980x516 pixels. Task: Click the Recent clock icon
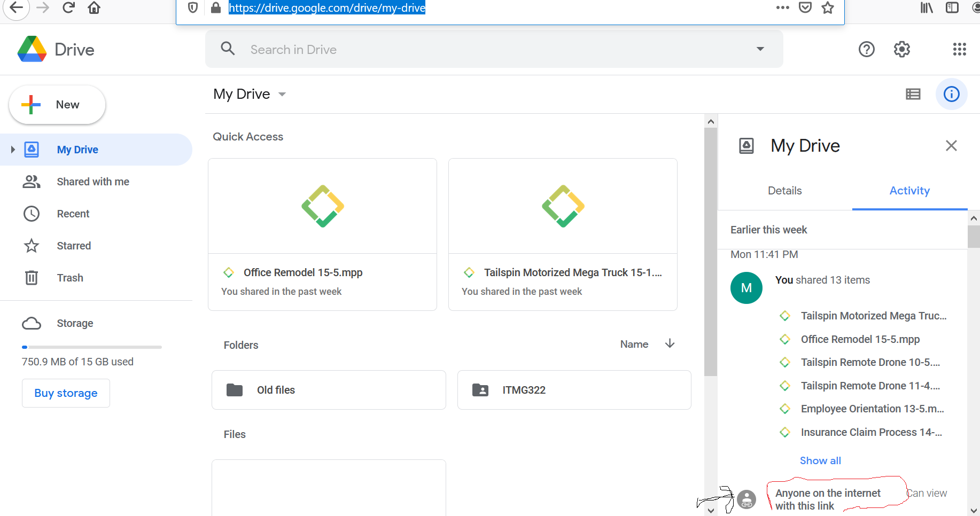(32, 214)
